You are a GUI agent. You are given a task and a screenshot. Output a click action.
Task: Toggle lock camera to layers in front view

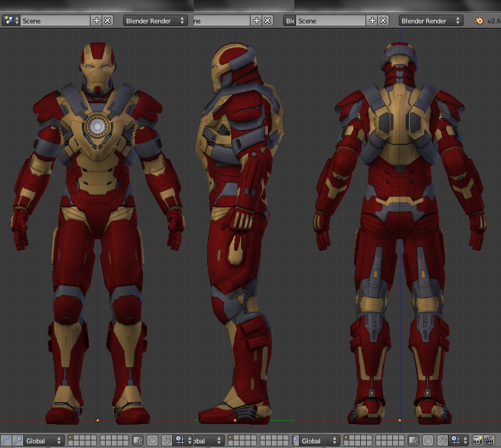click(138, 440)
